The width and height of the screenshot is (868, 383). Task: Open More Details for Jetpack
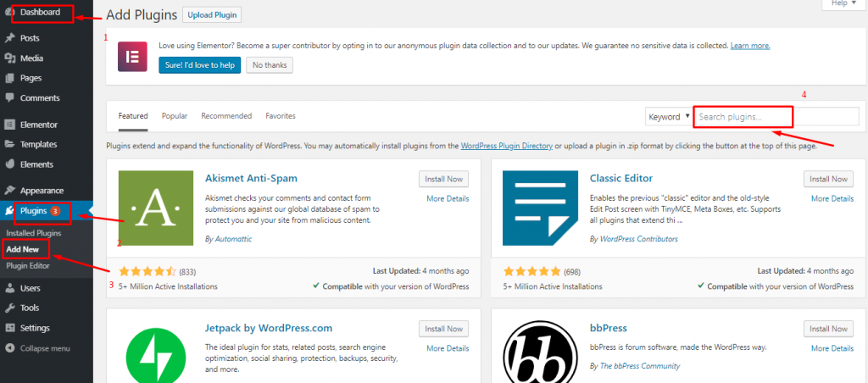pyautogui.click(x=448, y=349)
